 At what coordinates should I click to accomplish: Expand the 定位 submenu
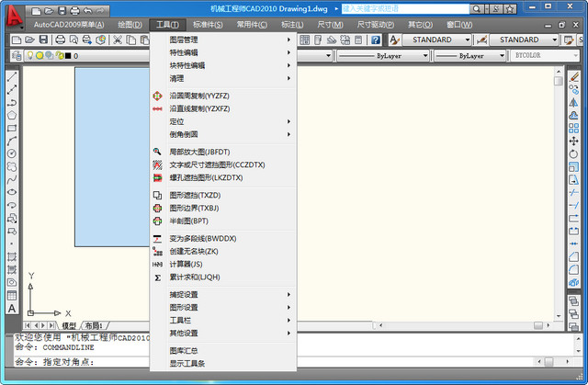point(223,121)
